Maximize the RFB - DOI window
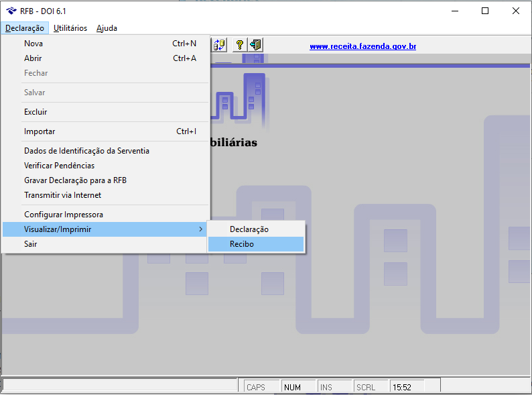The height and width of the screenshot is (395, 532). point(485,11)
